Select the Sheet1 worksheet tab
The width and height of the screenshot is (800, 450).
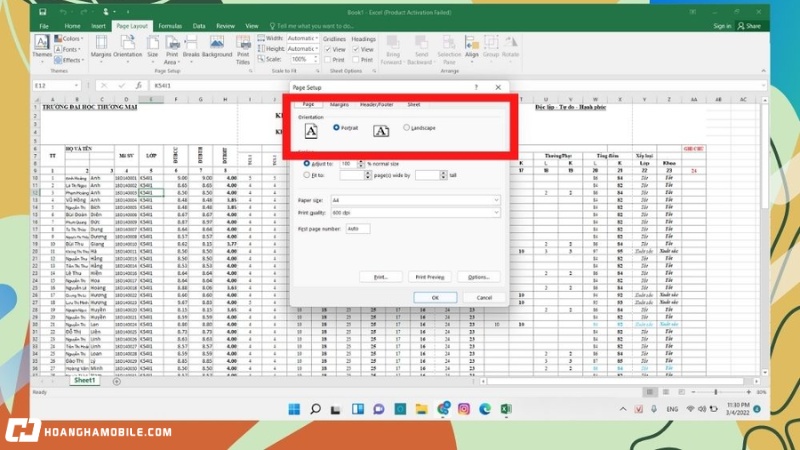pyautogui.click(x=84, y=381)
